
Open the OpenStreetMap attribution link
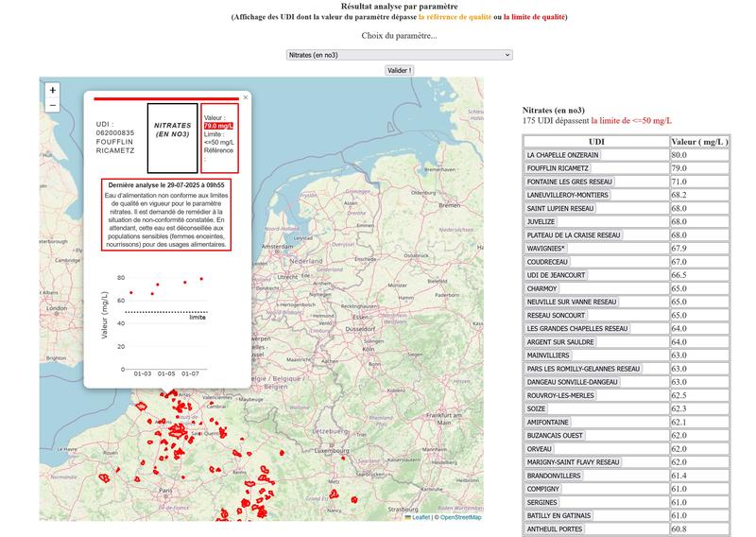coord(459,517)
